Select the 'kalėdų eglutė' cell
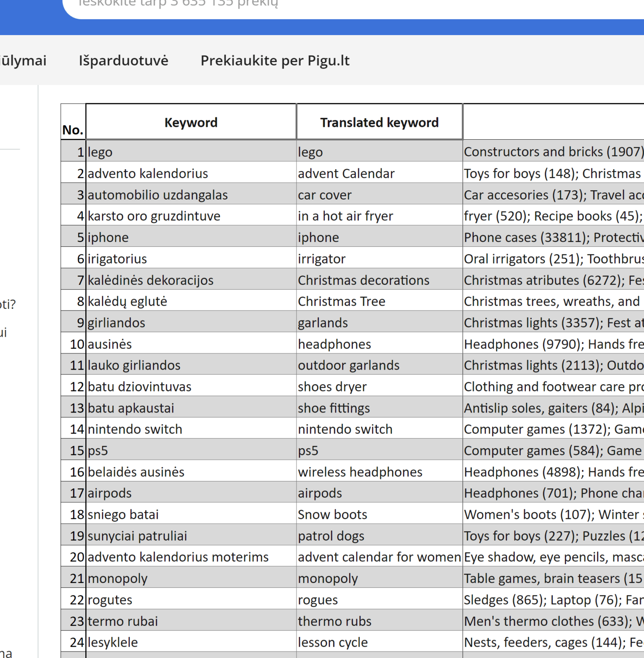Screen dimensions: 644x658 point(191,300)
